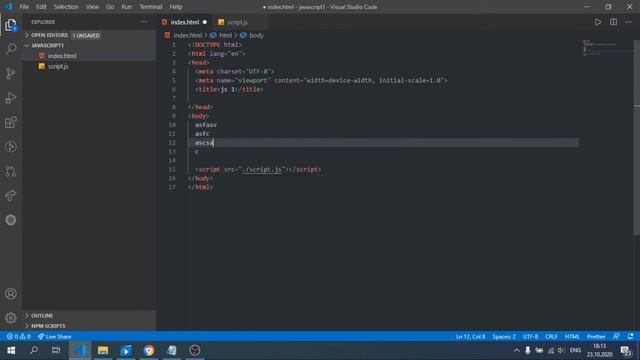Click the Accounts icon in activity bar

click(x=11, y=293)
